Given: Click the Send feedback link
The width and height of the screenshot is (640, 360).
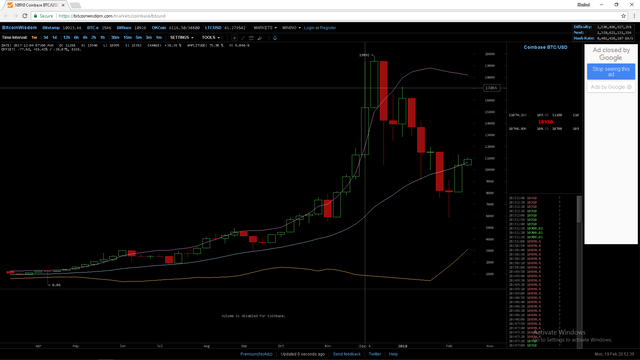Looking at the screenshot, I should (x=347, y=354).
